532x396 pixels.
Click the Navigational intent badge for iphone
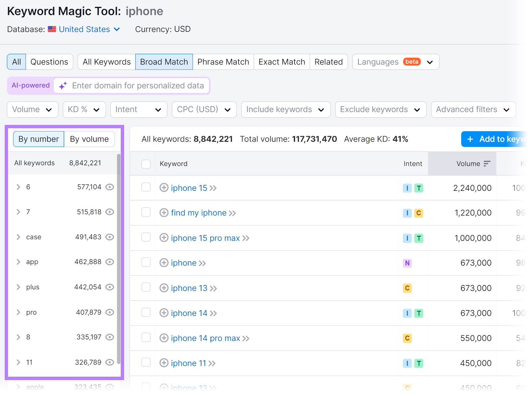[407, 263]
